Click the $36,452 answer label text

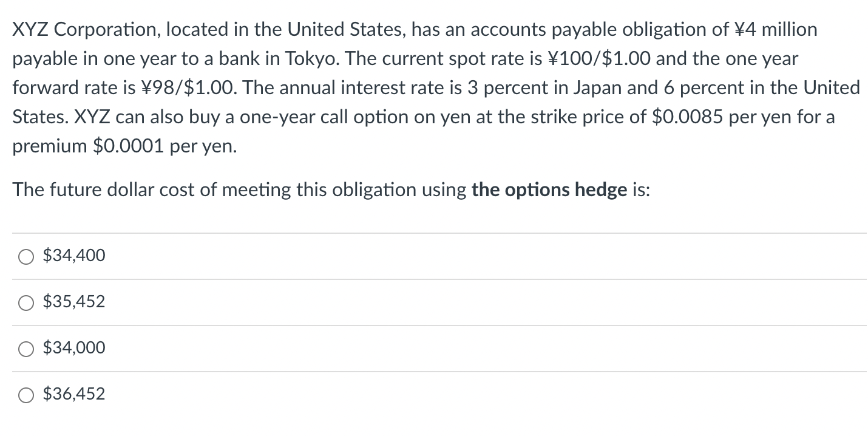tap(74, 394)
